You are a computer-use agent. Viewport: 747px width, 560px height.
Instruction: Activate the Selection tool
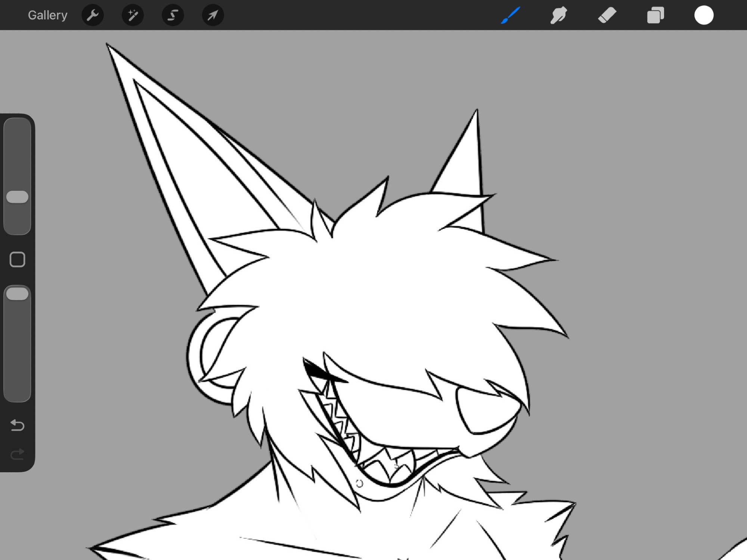[173, 15]
